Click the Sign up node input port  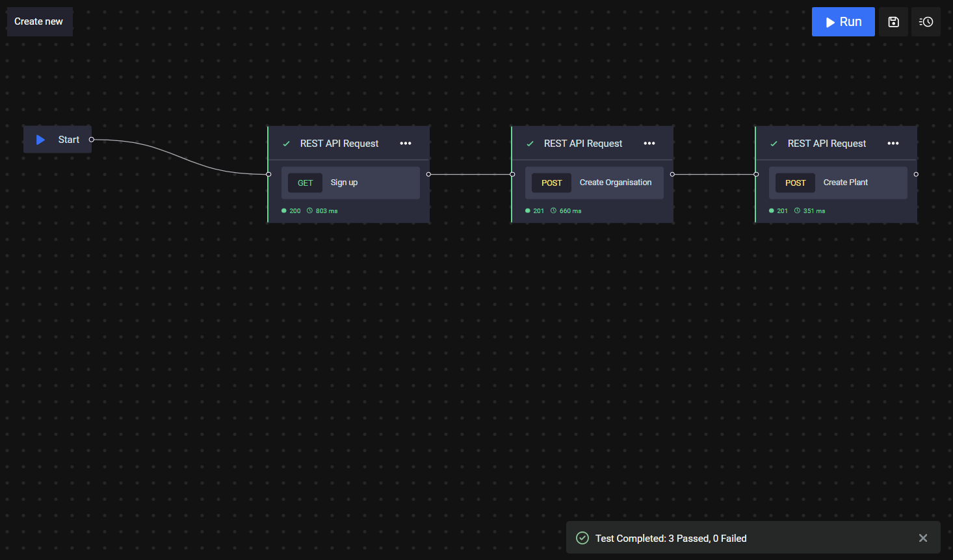(268, 174)
